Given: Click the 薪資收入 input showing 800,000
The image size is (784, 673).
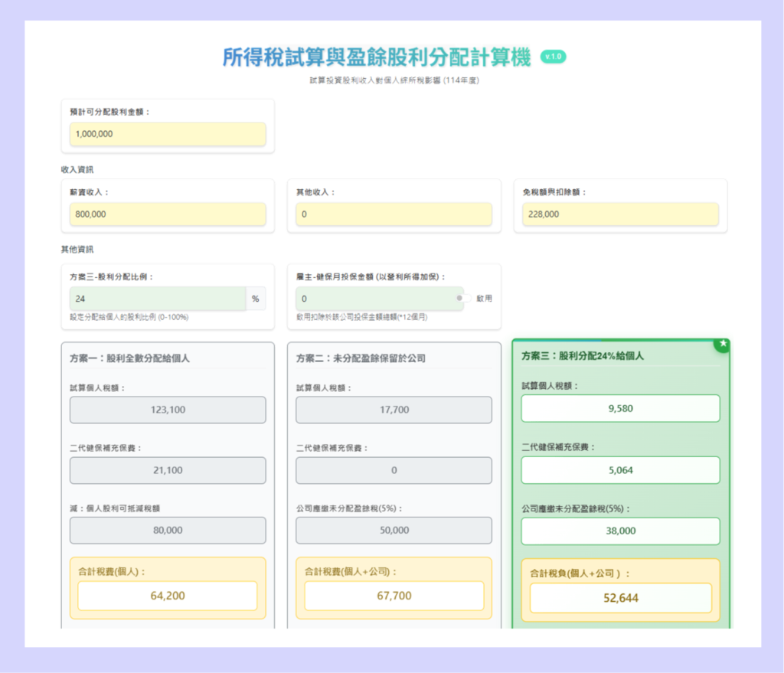Looking at the screenshot, I should 168,214.
